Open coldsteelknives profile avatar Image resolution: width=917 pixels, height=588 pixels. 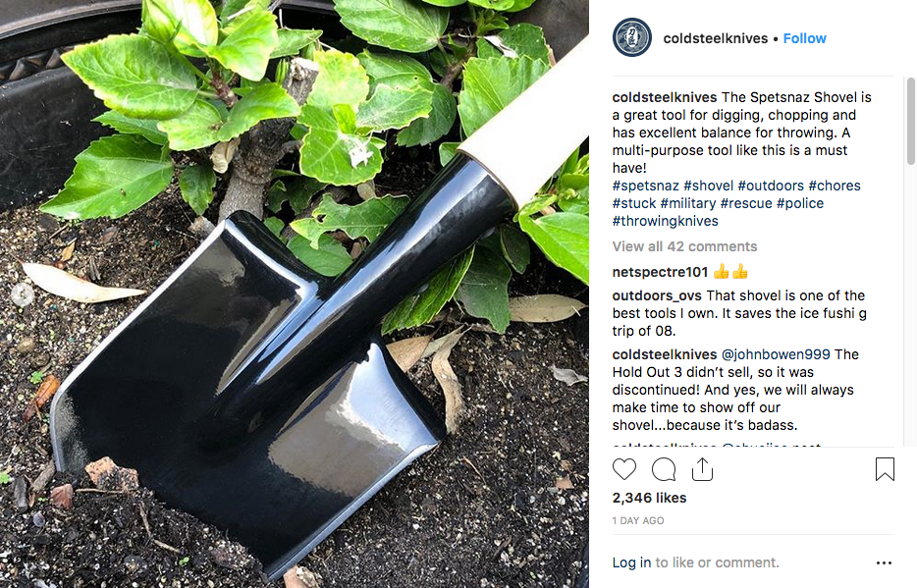632,38
